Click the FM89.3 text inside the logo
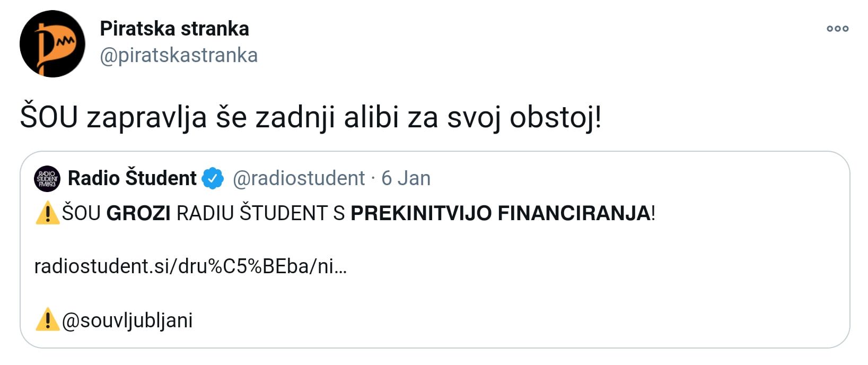The height and width of the screenshot is (365, 868). 47,184
